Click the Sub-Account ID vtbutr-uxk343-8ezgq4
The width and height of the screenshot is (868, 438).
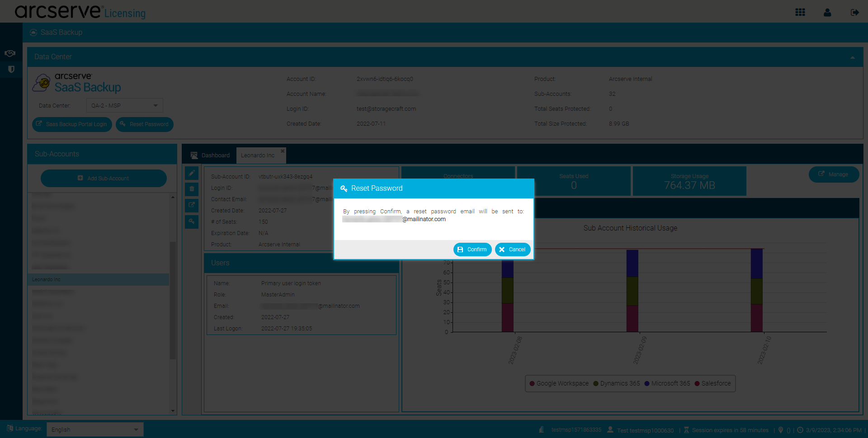pos(285,177)
